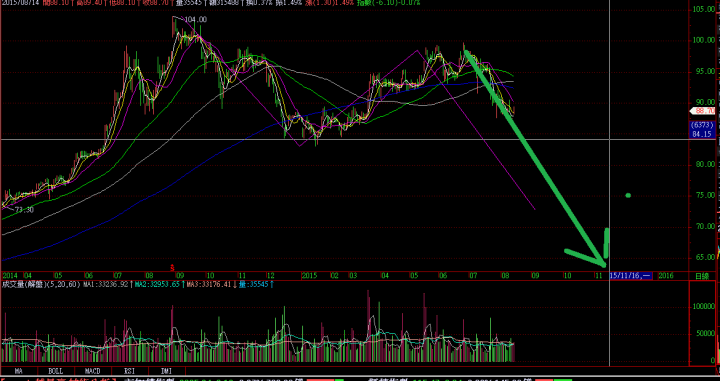
Task: Click the red S marker on the time axis
Action: tap(172, 267)
